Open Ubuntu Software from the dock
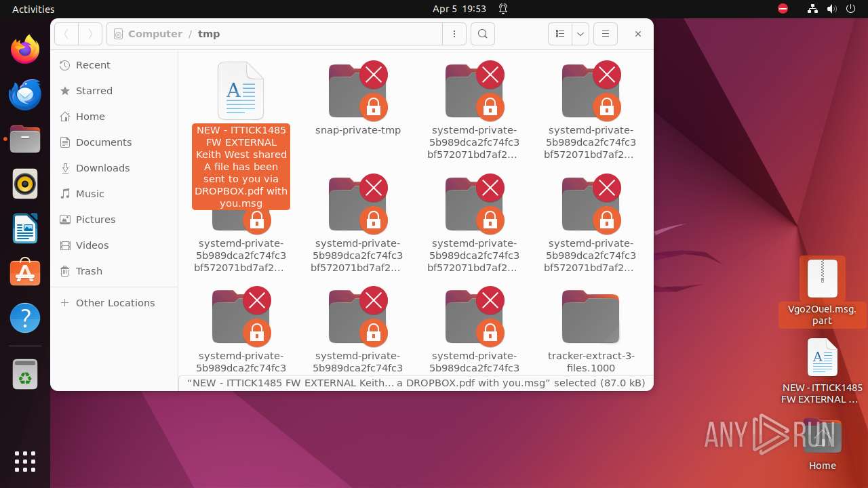 tap(25, 273)
